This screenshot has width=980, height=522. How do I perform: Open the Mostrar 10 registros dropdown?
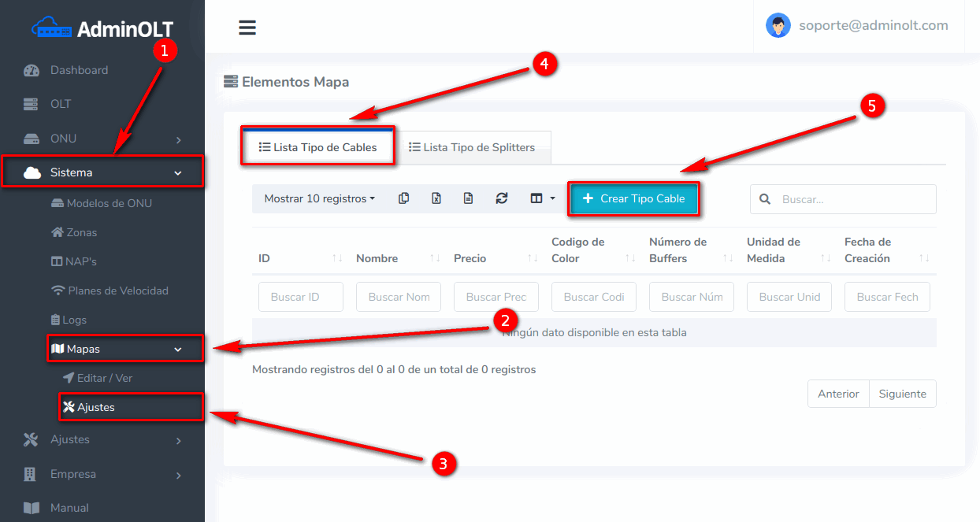tap(319, 198)
